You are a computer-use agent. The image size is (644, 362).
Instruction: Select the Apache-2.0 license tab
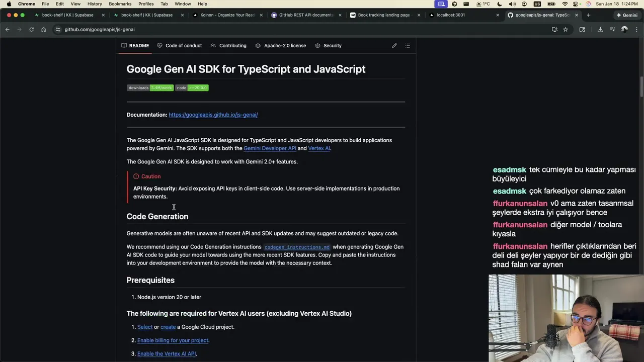[x=280, y=46]
